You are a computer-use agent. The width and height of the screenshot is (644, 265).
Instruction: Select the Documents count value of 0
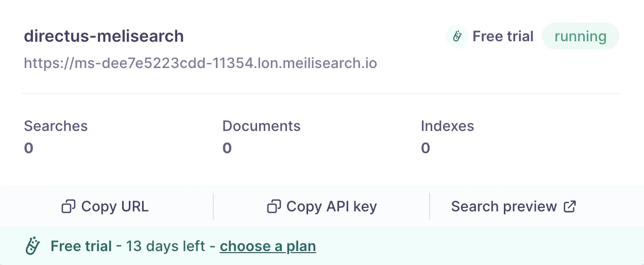(x=227, y=148)
